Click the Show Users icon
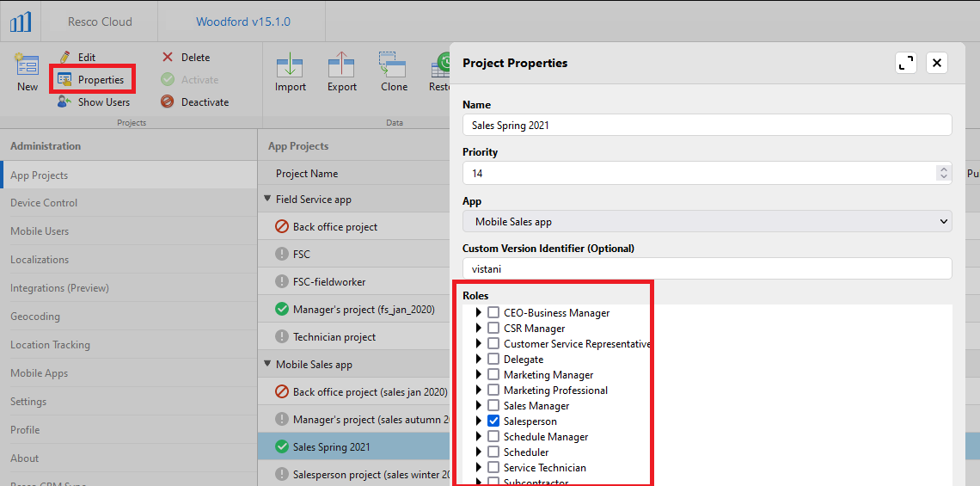This screenshot has height=486, width=980. click(64, 102)
